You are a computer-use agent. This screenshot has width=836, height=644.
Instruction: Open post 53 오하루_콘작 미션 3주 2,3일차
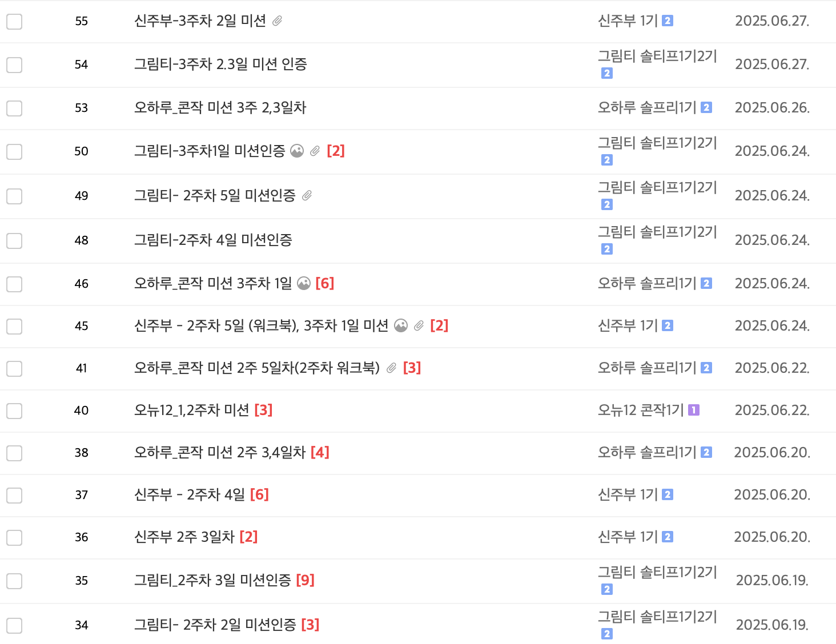click(x=220, y=108)
